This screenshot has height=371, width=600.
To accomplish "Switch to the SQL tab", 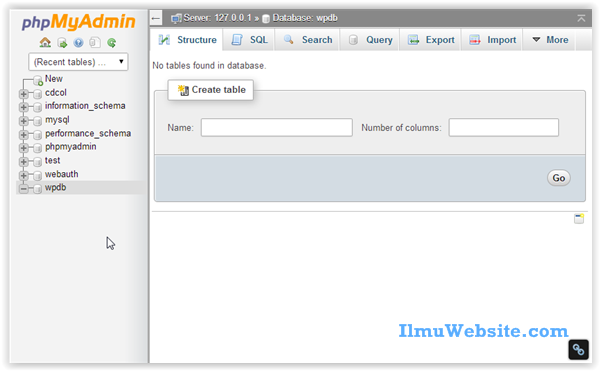I will click(249, 40).
